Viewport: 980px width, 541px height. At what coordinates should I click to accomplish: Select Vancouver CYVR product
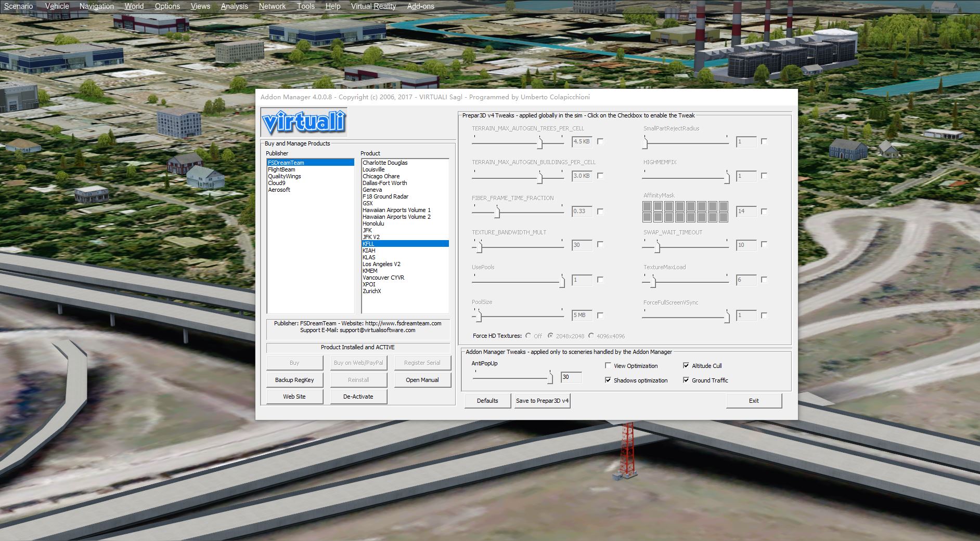click(x=405, y=278)
